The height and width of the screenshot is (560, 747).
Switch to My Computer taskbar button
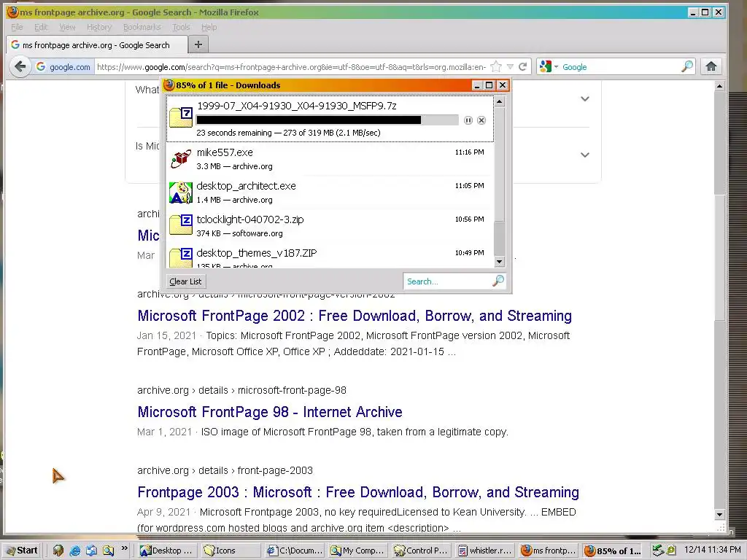point(357,551)
